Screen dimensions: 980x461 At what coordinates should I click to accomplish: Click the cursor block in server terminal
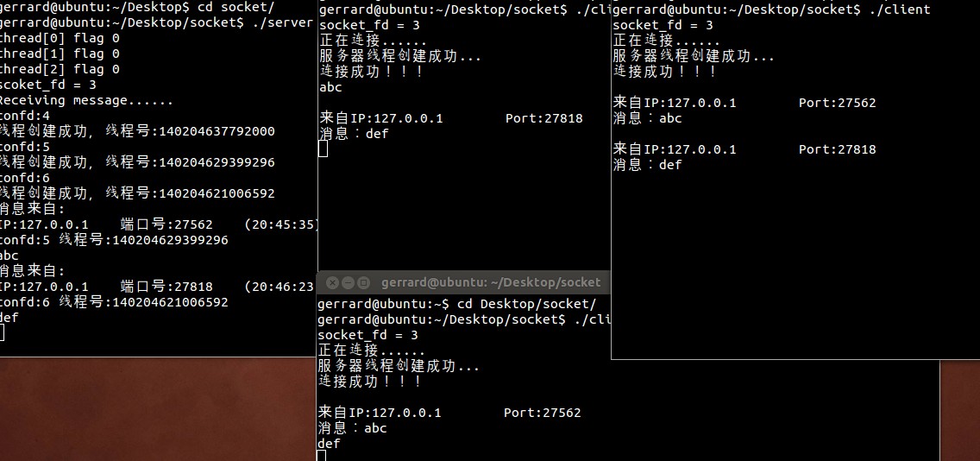click(2, 332)
